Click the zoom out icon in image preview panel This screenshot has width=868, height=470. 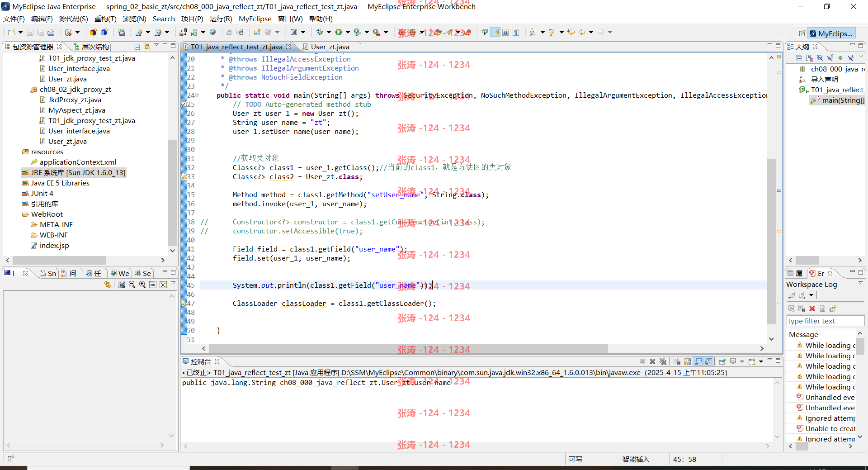pos(132,285)
